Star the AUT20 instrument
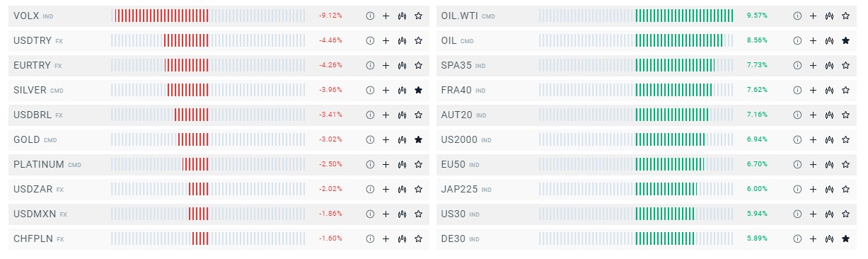This screenshot has height=259, width=868. (845, 115)
